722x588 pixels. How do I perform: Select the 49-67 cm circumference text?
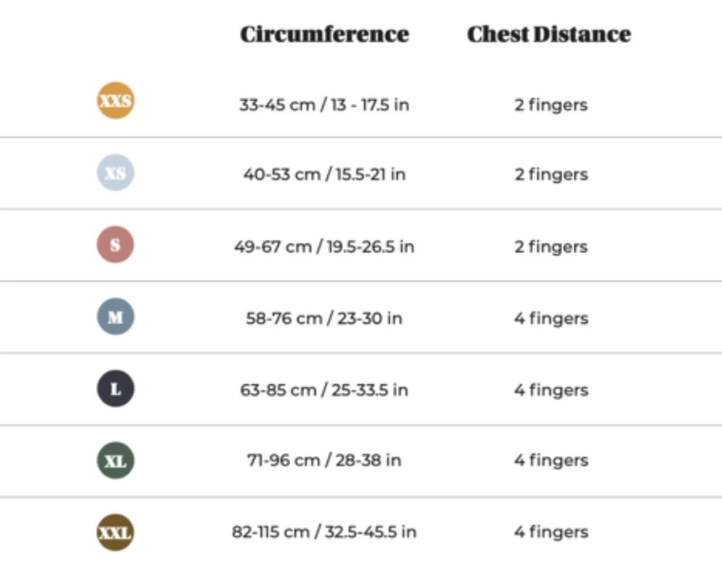click(x=324, y=246)
